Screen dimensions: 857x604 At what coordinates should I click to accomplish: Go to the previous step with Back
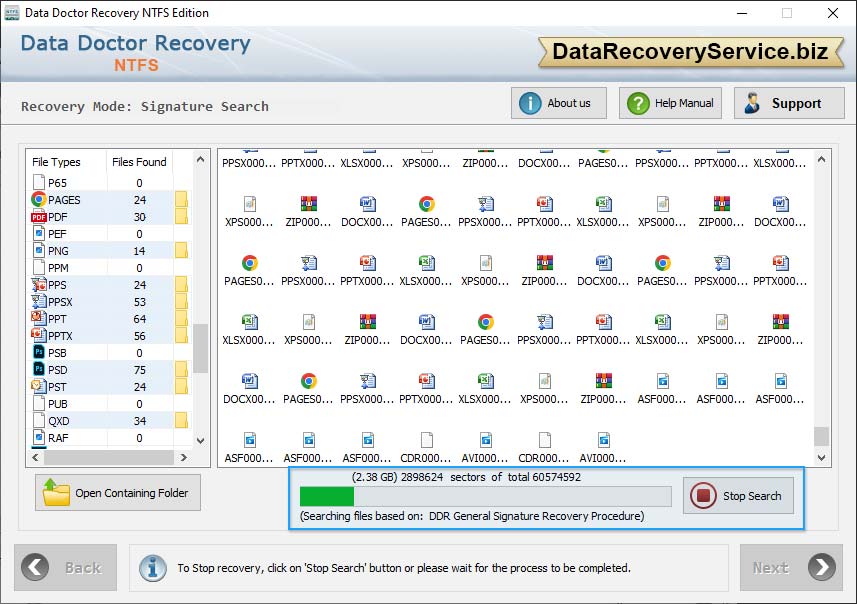click(x=65, y=567)
